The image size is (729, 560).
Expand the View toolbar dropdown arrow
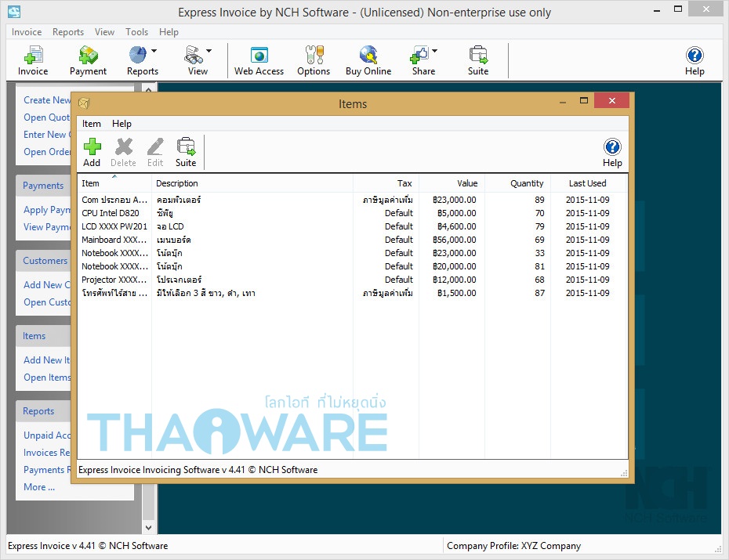(209, 52)
